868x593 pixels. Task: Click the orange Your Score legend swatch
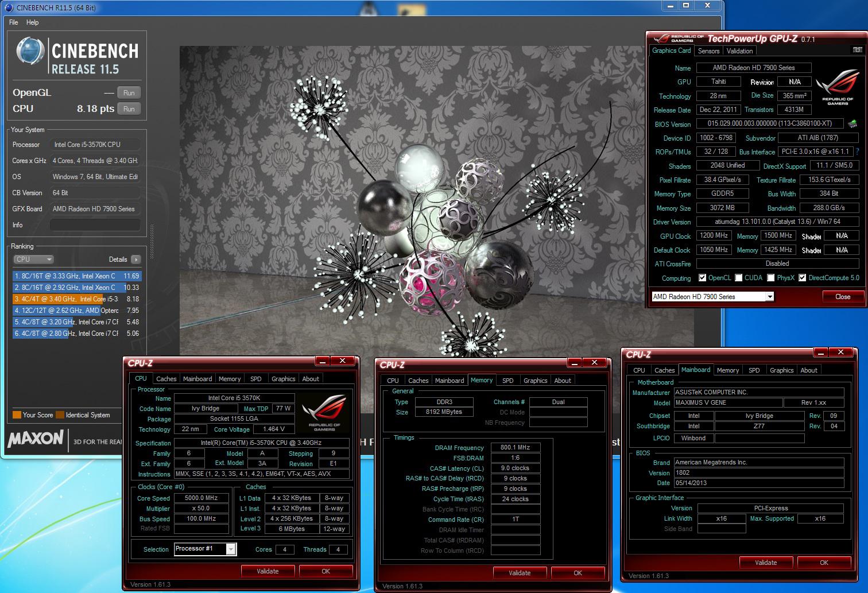(x=17, y=415)
